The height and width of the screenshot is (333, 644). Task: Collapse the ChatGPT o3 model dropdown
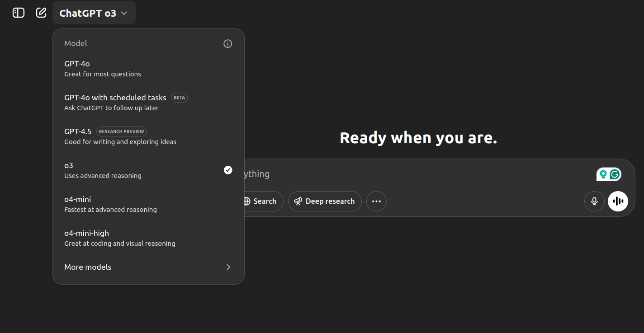pos(94,13)
